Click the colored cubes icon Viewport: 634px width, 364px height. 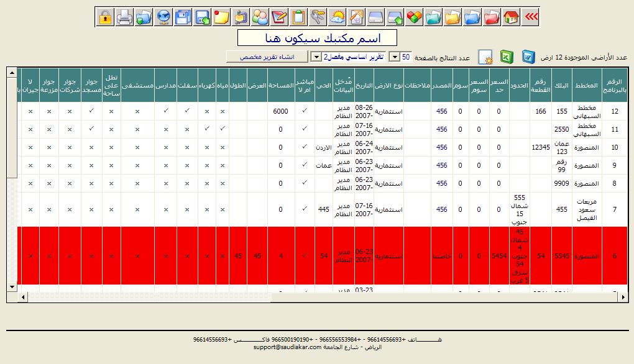click(415, 17)
